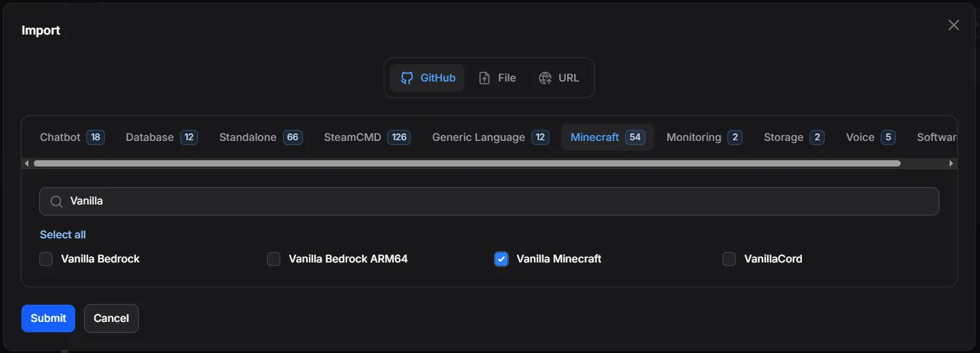Viewport: 980px width, 353px height.
Task: Click the Vanilla Minecraft label text
Action: coord(559,259)
